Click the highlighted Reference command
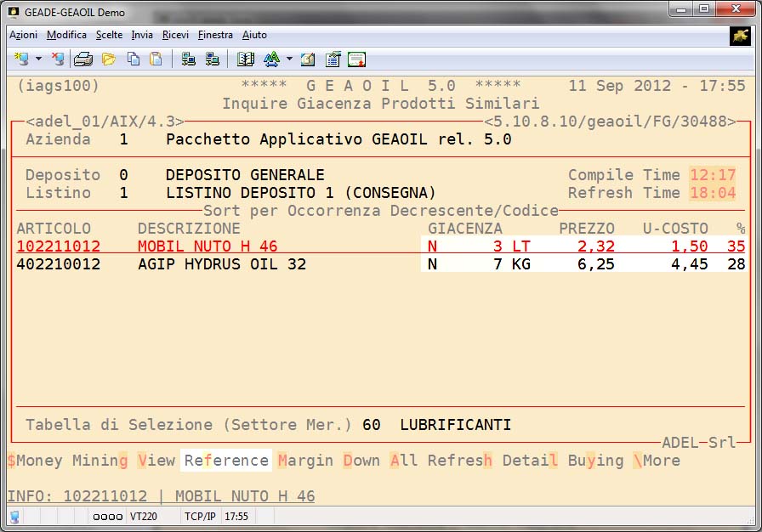 226,461
